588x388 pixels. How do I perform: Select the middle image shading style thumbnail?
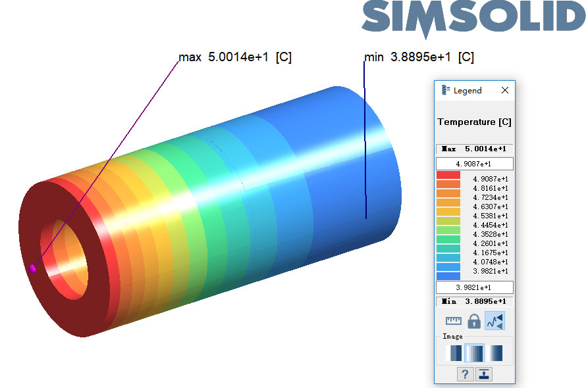click(x=474, y=353)
